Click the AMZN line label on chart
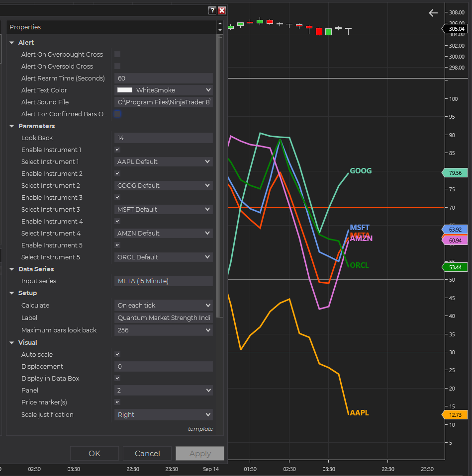 (361, 238)
